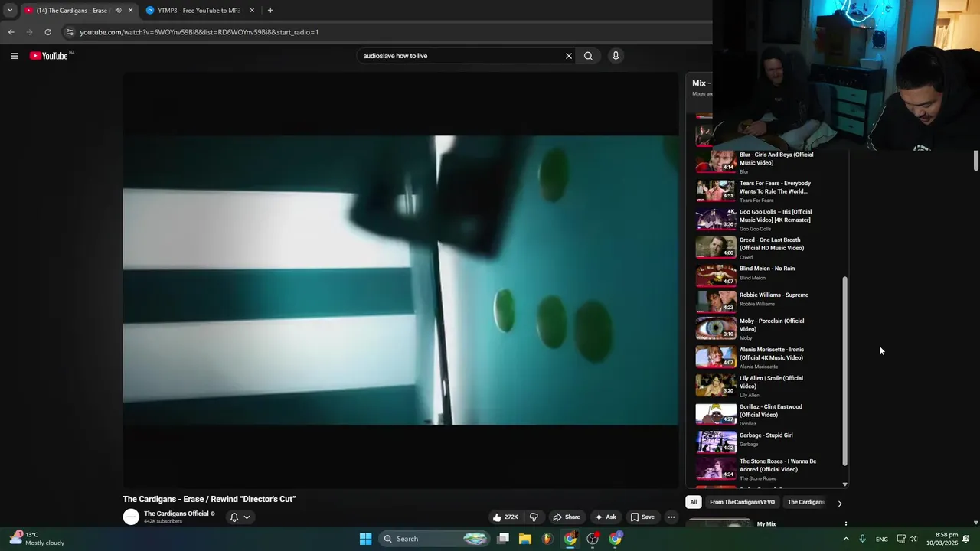Open a new browser tab
This screenshot has height=551, width=980.
pos(269,10)
